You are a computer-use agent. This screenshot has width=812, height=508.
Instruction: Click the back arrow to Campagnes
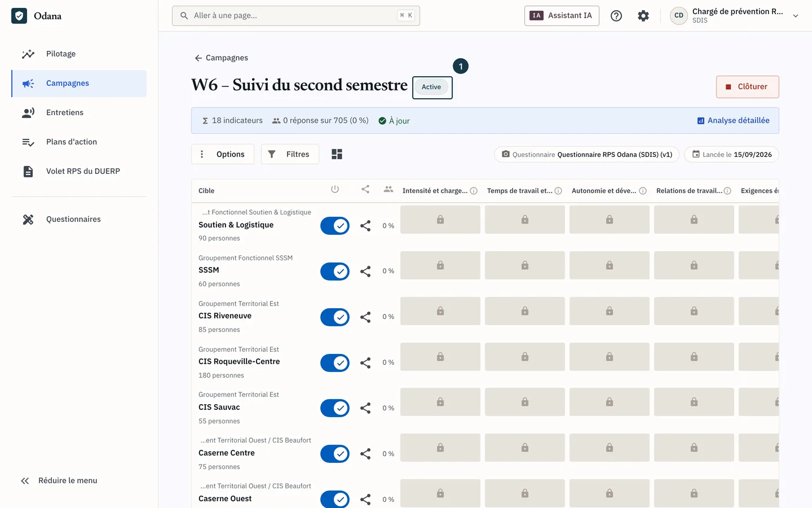(x=198, y=58)
